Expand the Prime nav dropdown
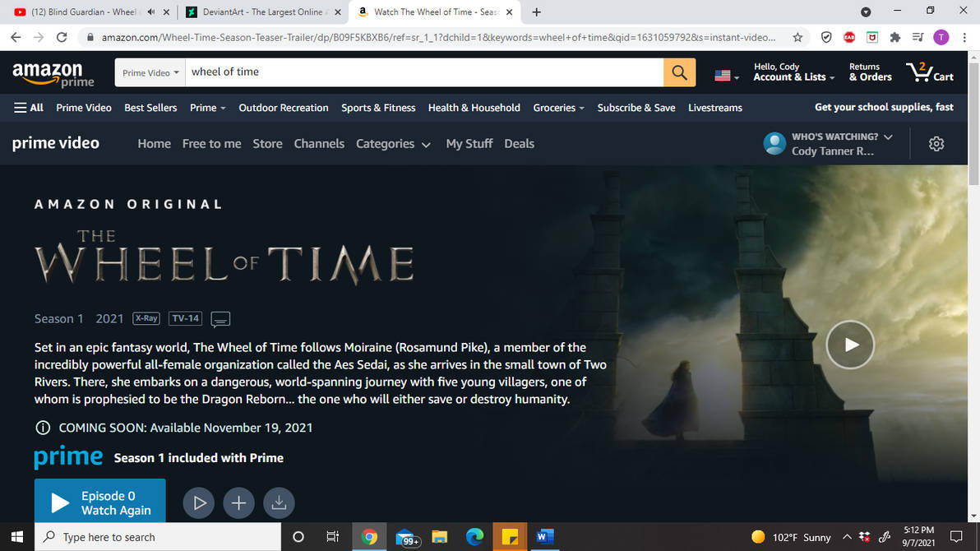Image resolution: width=980 pixels, height=551 pixels. [207, 108]
